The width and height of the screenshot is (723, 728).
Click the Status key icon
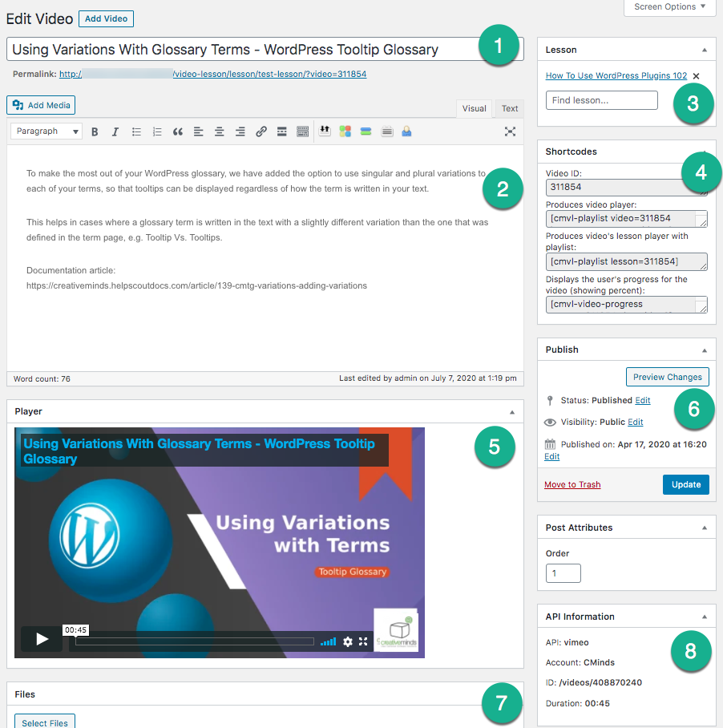pos(550,400)
